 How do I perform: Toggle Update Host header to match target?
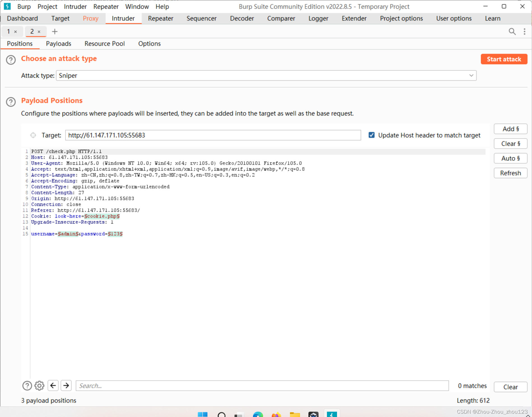coord(371,135)
